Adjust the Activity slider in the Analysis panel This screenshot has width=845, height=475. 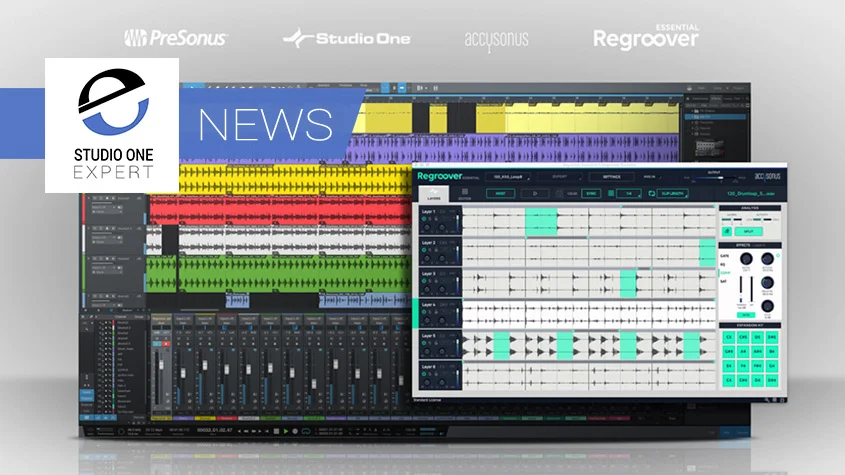(764, 219)
